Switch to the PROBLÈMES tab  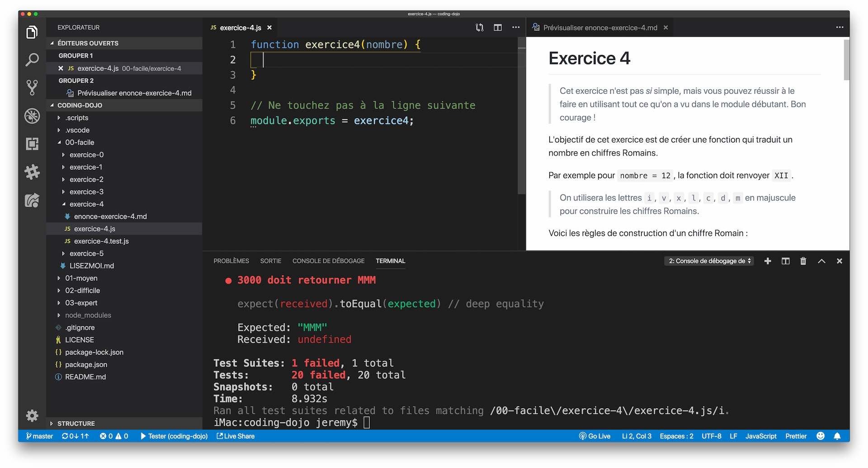(x=231, y=261)
